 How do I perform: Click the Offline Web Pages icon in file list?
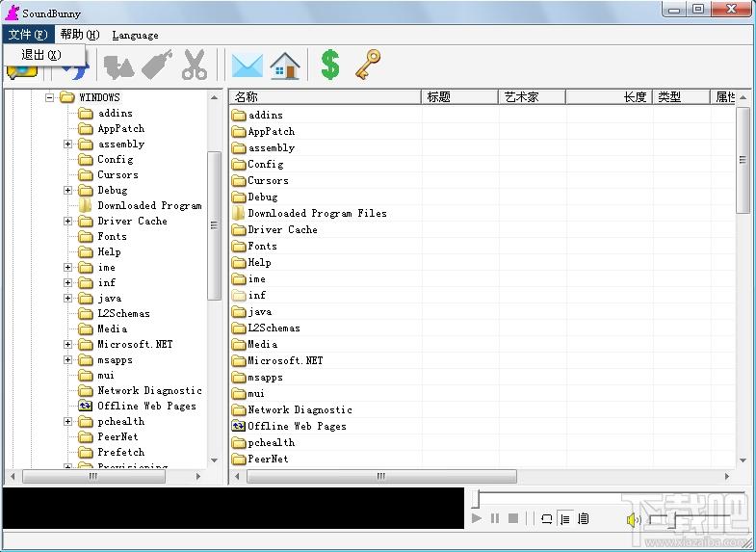(x=239, y=426)
